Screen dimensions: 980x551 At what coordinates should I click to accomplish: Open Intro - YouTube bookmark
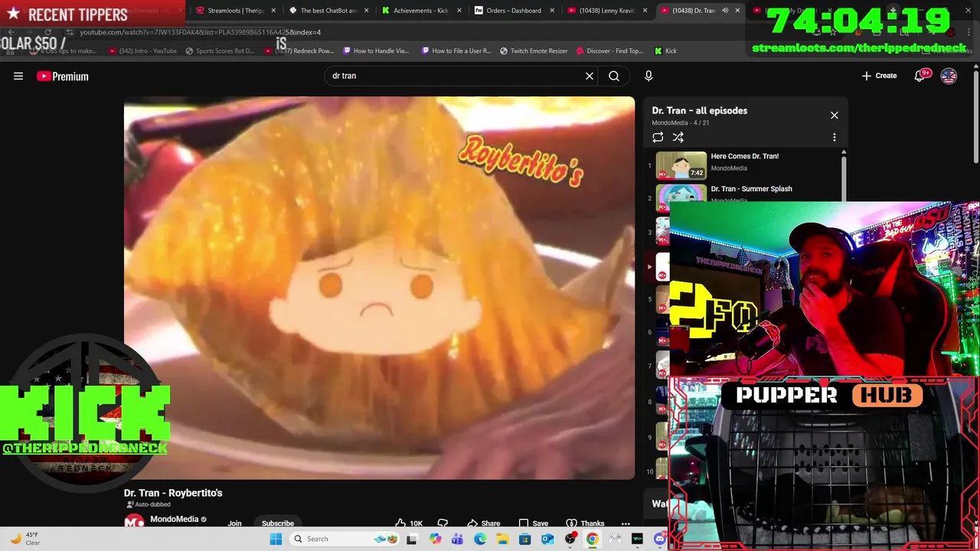click(143, 51)
